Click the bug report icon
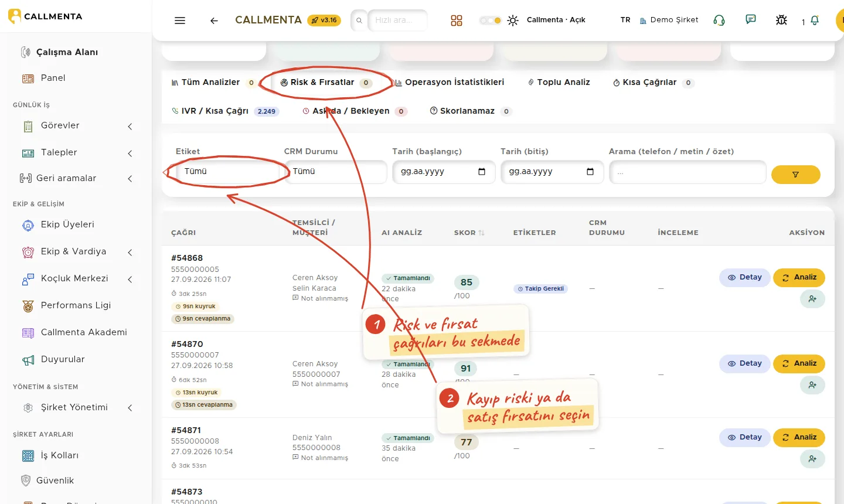Viewport: 844px width, 504px height. 781,20
